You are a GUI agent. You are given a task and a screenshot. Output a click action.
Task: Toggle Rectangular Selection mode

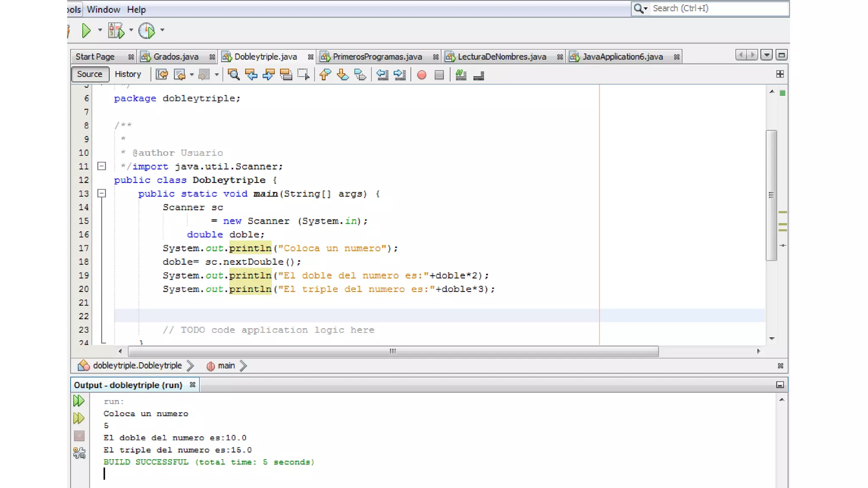[x=303, y=75]
